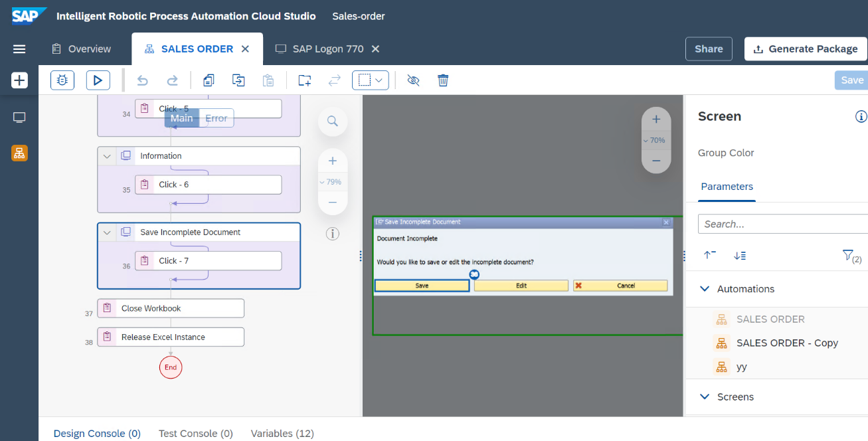Run the automation with the Play button

tap(98, 80)
